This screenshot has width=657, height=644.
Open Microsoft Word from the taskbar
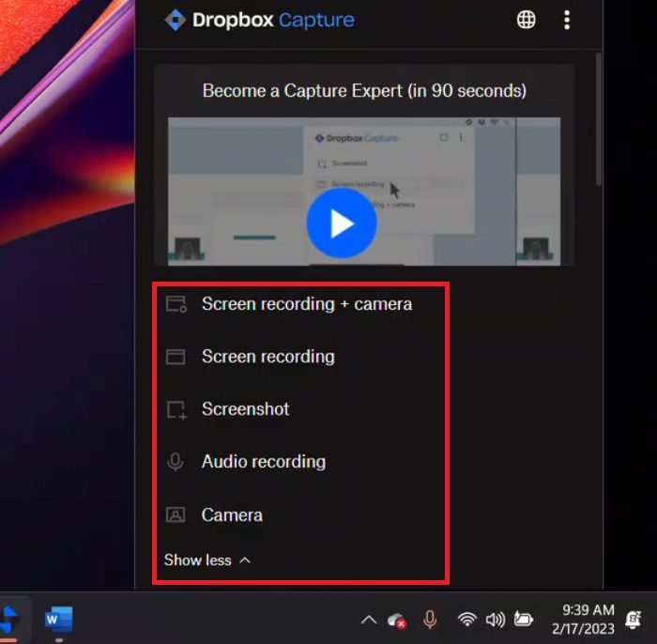click(58, 619)
